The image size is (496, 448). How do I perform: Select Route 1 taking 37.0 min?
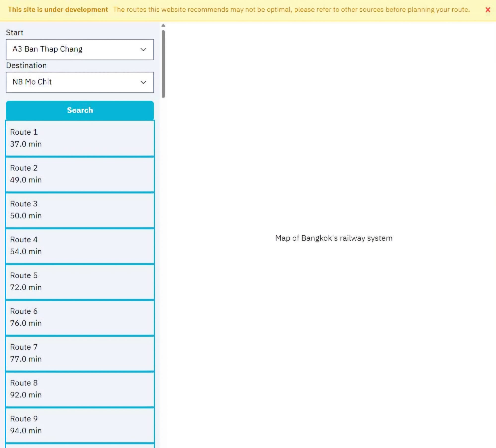coord(80,138)
